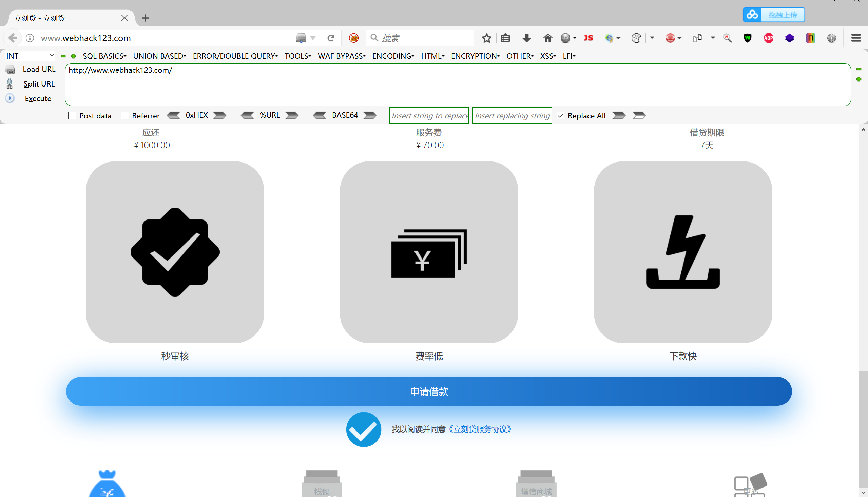Expand the SQL BASICS menu

(x=104, y=56)
